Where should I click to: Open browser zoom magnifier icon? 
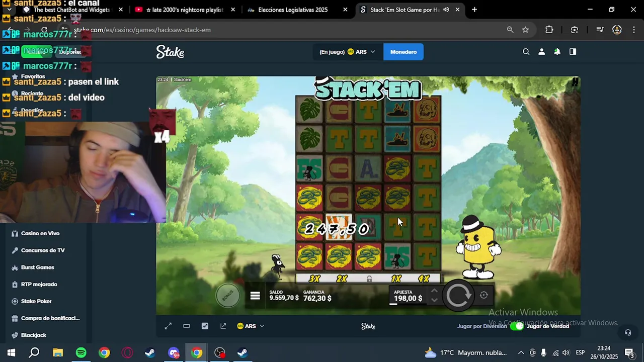pos(510,30)
